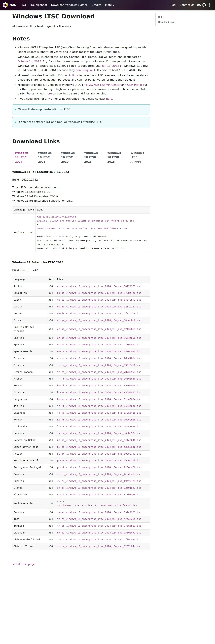215x644 pixels.
Task: Open the GitHub icon link
Action: (x=204, y=5)
